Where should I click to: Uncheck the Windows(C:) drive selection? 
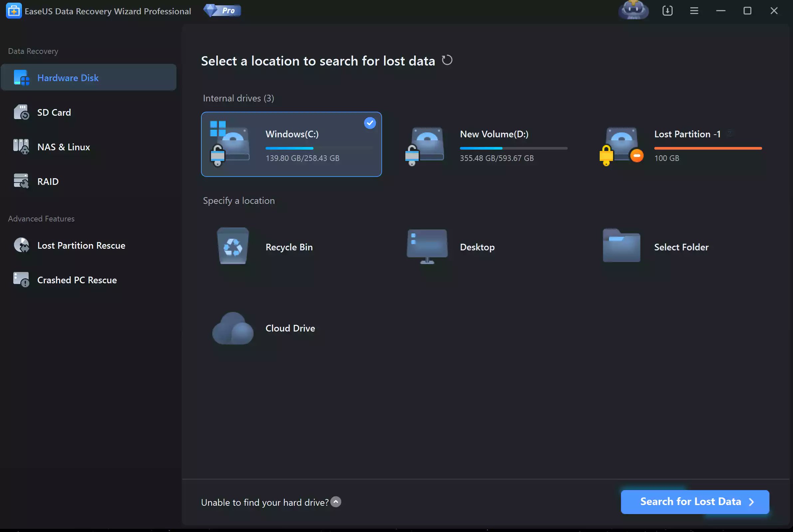370,123
